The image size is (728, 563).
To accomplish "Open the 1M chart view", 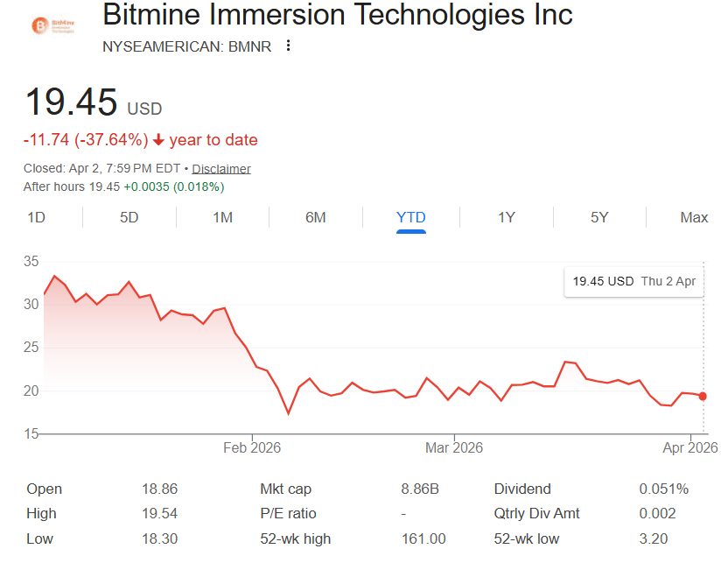I will point(221,217).
